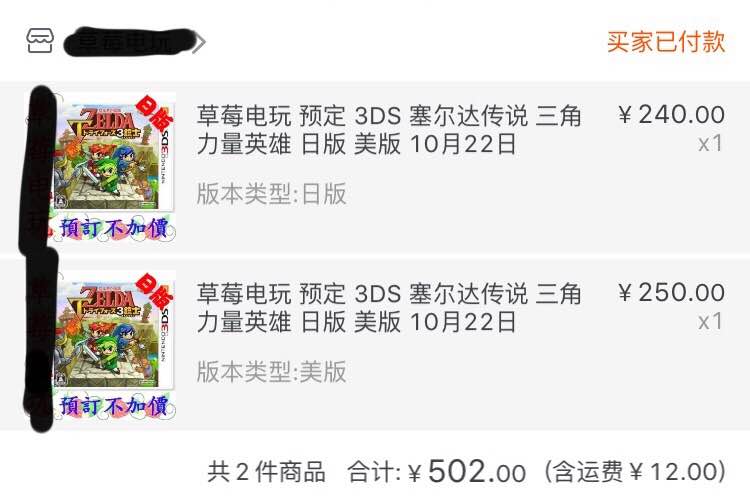This screenshot has height=504, width=750.
Task: Tap the orange 买家已付款 status text
Action: [x=666, y=42]
